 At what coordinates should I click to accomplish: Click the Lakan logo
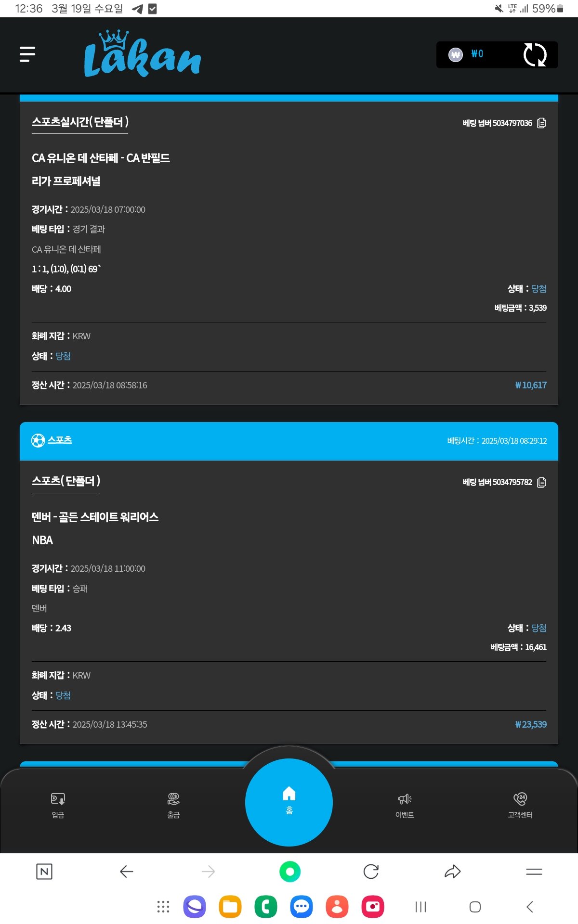click(142, 54)
